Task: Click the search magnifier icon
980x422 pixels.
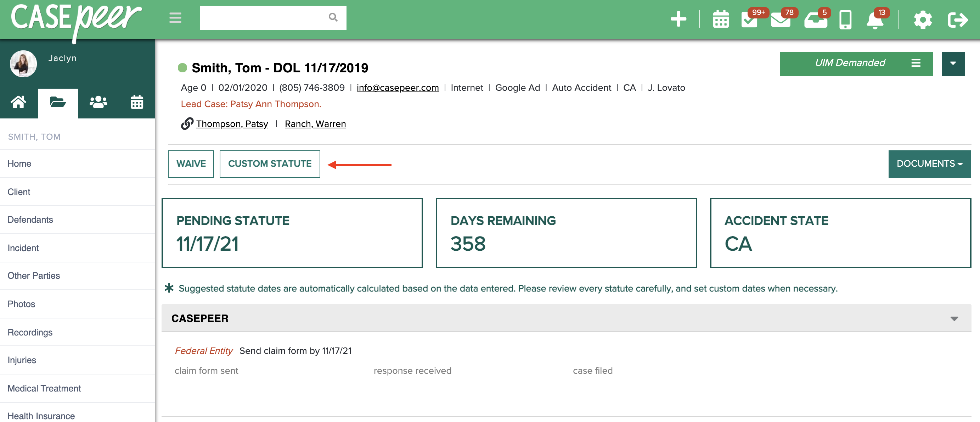Action: click(333, 17)
